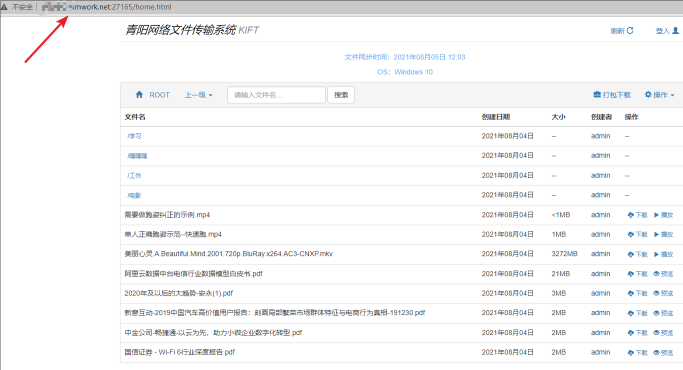
Task: Click the home ROOT icon
Action: pos(139,95)
